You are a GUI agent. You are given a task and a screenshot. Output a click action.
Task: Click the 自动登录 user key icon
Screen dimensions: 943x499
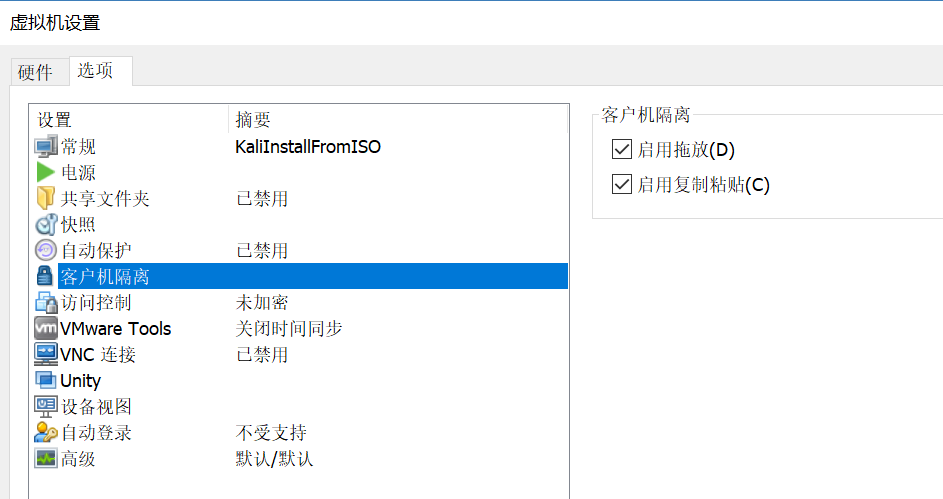tap(46, 433)
